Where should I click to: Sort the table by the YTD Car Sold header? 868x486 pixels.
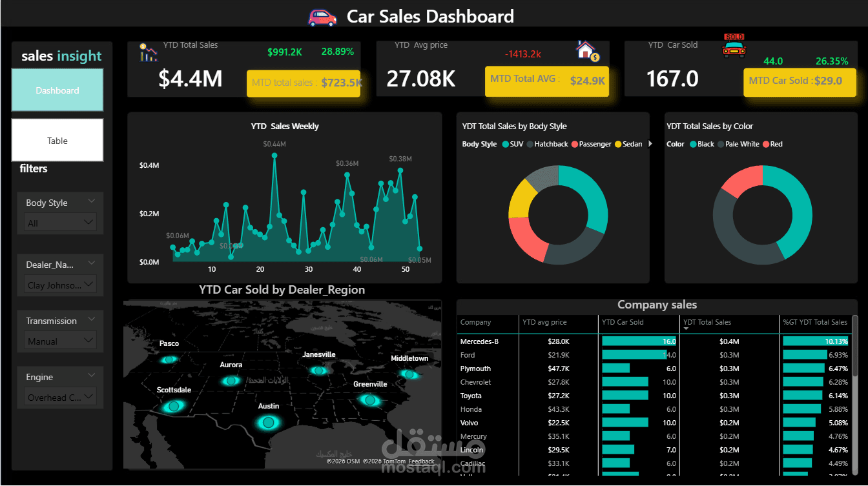coord(623,322)
